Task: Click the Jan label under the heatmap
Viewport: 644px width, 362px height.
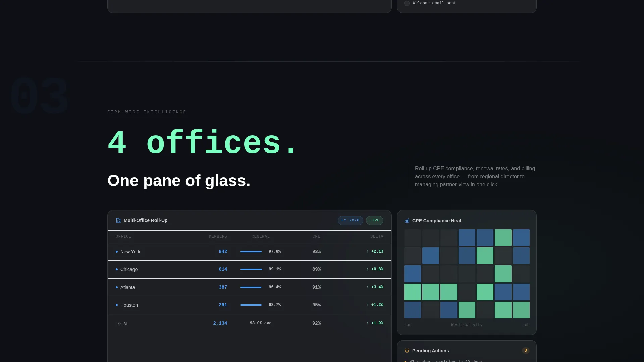Action: [408, 325]
